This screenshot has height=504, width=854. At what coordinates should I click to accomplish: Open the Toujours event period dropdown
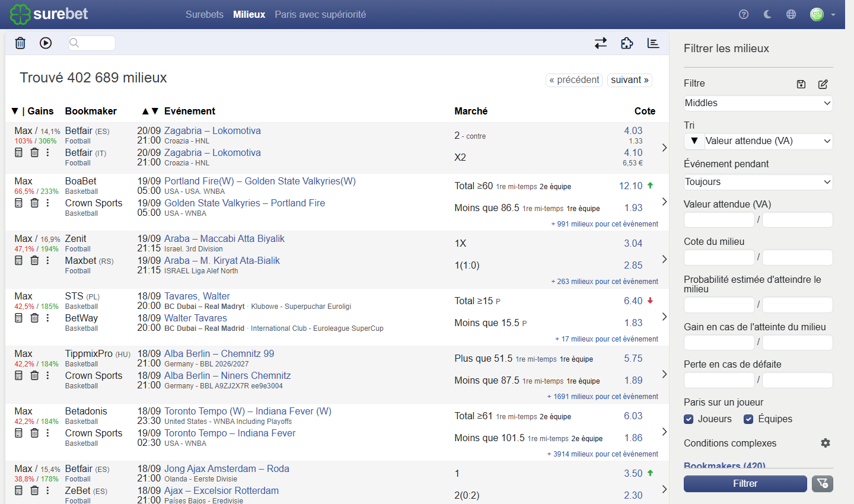pos(758,182)
